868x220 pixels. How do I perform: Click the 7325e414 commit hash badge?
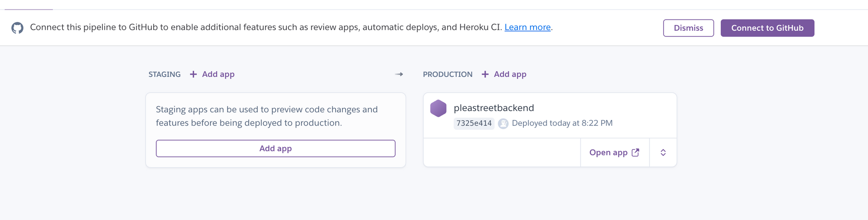point(474,123)
